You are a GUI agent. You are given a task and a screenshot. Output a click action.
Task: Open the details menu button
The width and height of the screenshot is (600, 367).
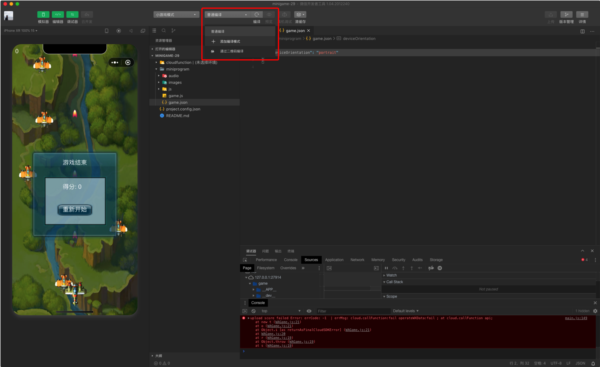[582, 15]
